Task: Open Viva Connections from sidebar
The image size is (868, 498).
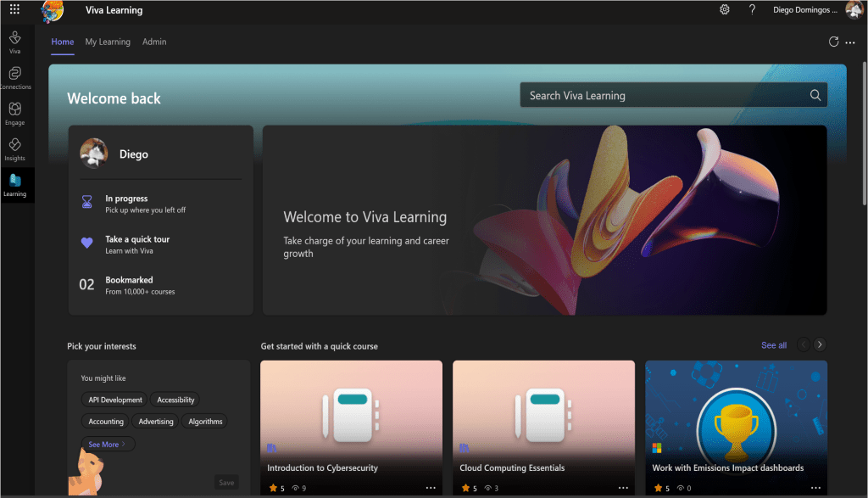Action: [x=14, y=77]
